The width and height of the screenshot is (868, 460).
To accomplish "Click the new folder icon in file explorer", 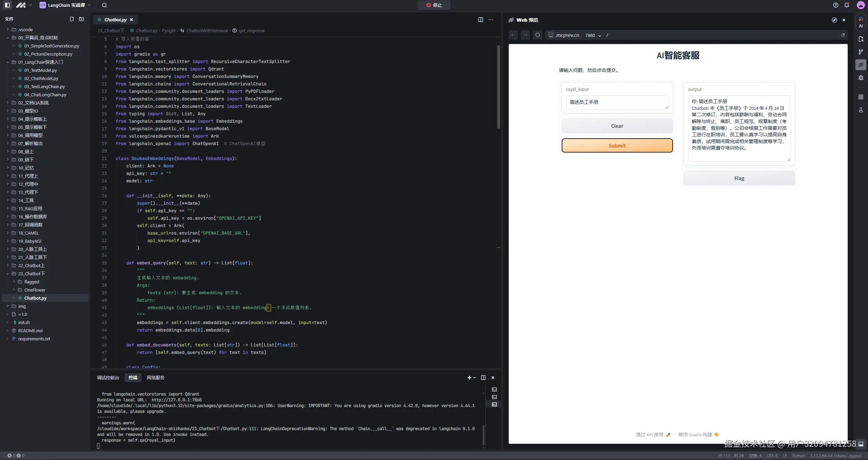I will point(81,19).
